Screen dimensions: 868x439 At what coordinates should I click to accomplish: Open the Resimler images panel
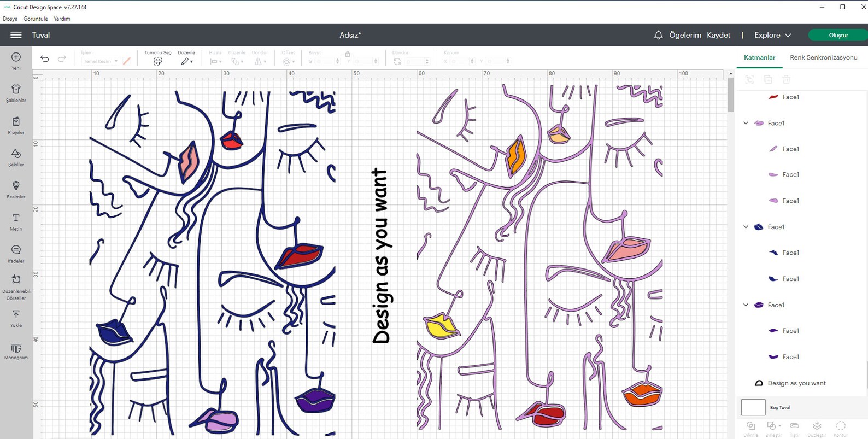(x=16, y=190)
